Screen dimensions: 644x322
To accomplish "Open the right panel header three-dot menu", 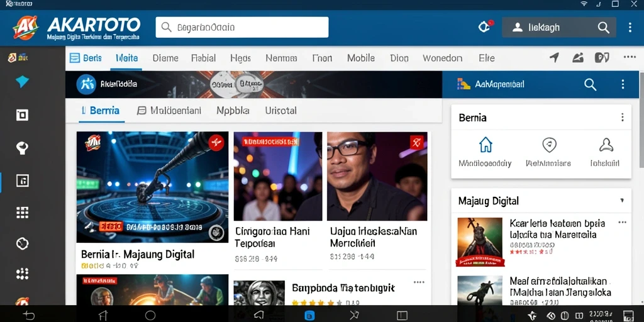I will 623,84.
